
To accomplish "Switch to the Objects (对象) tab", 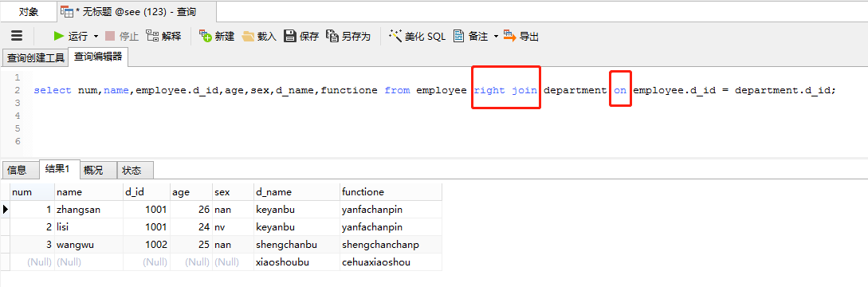I will tap(28, 12).
